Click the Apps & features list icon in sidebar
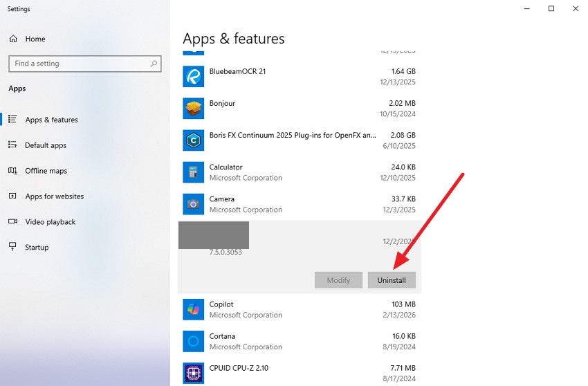The width and height of the screenshot is (588, 386). 12,119
